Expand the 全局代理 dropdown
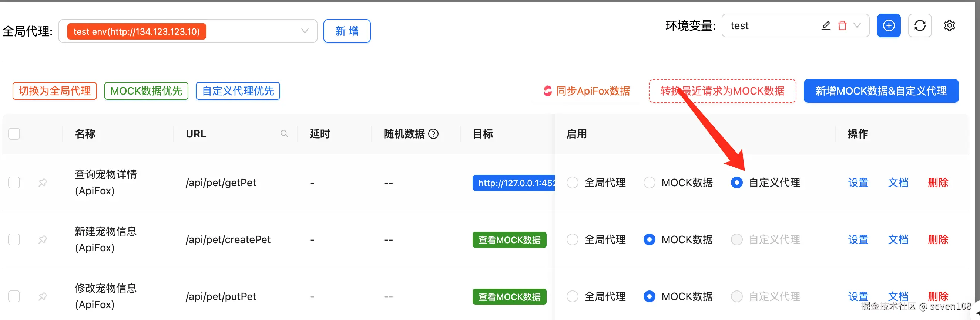Viewport: 980px width, 320px height. tap(305, 31)
